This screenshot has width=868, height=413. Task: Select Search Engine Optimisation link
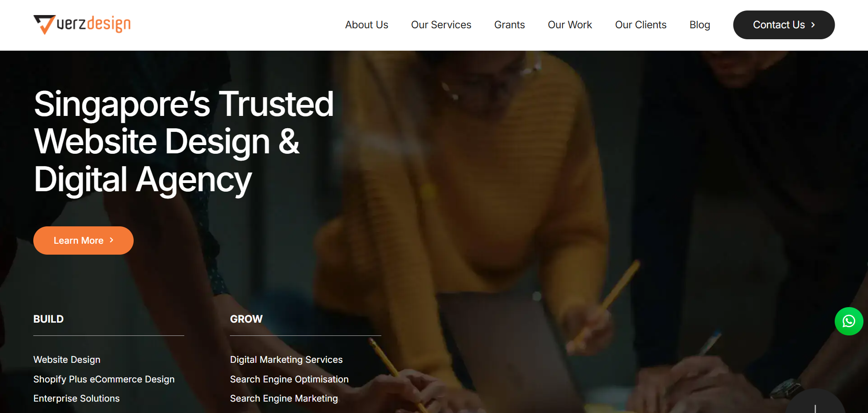click(289, 379)
